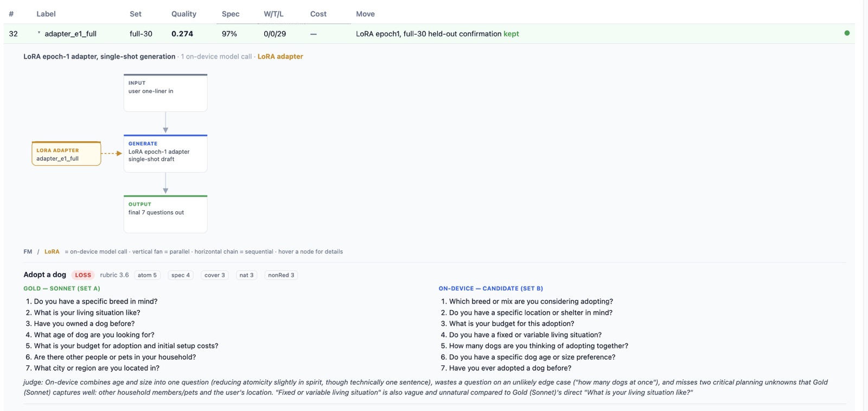868x411 pixels.
Task: Sort by Spec column header
Action: [231, 14]
